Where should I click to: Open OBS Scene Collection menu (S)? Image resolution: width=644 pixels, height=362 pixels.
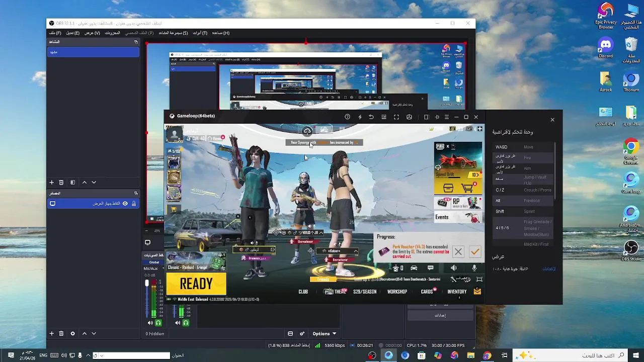click(173, 33)
